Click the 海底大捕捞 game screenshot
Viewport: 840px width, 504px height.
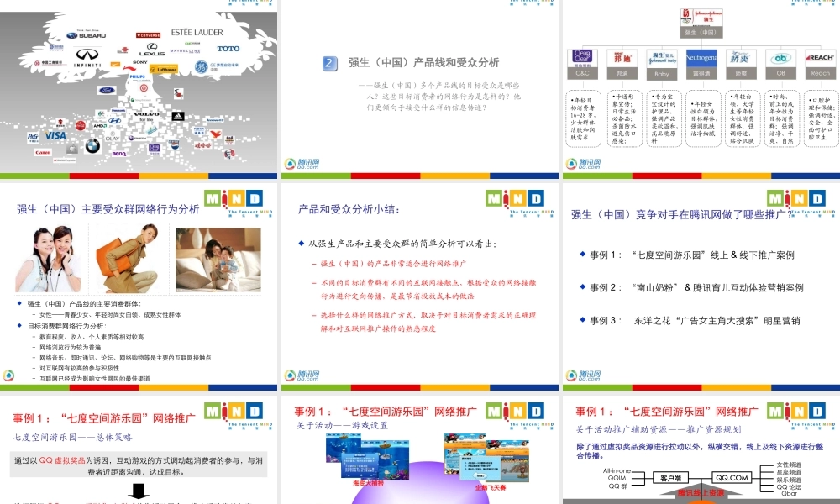pos(368,456)
